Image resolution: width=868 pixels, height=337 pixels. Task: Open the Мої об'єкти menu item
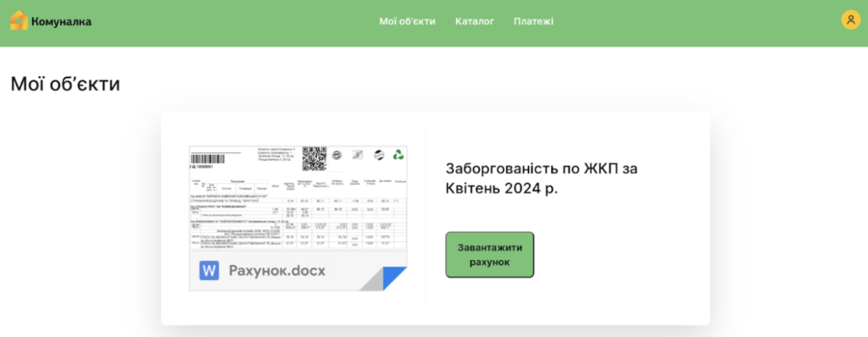(408, 21)
